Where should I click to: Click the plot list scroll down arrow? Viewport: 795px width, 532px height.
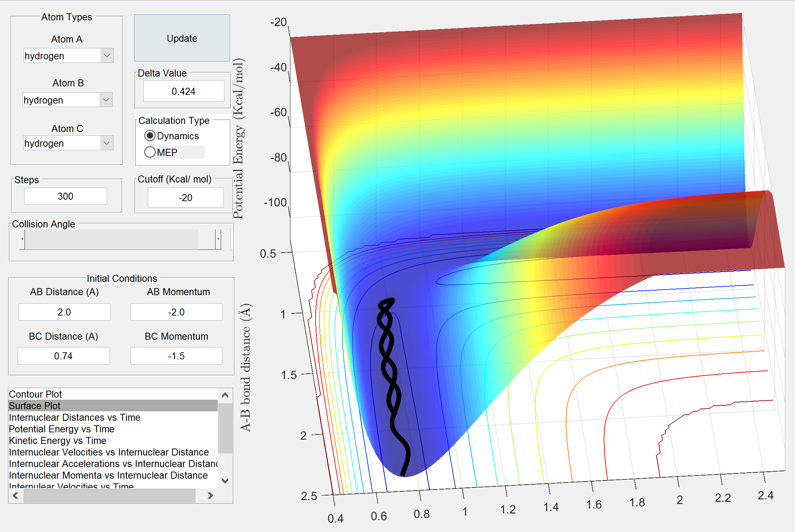click(x=225, y=480)
